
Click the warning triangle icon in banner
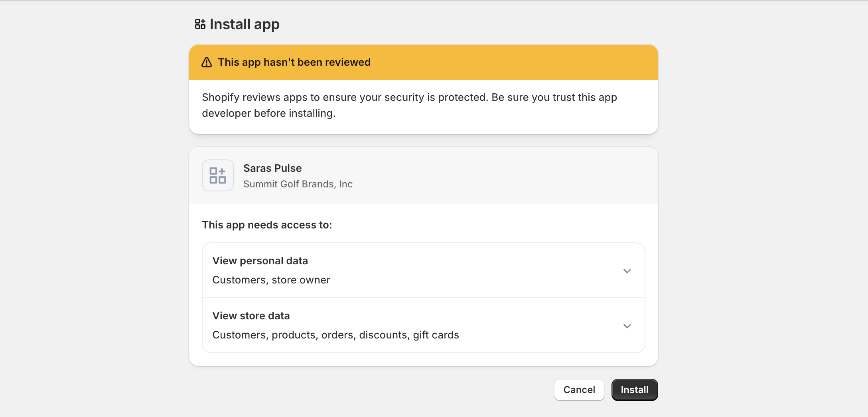[207, 63]
